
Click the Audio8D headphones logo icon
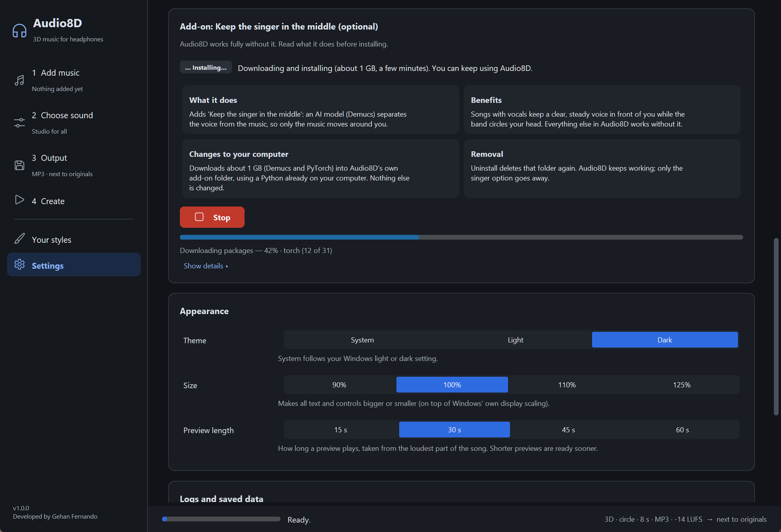(x=19, y=31)
